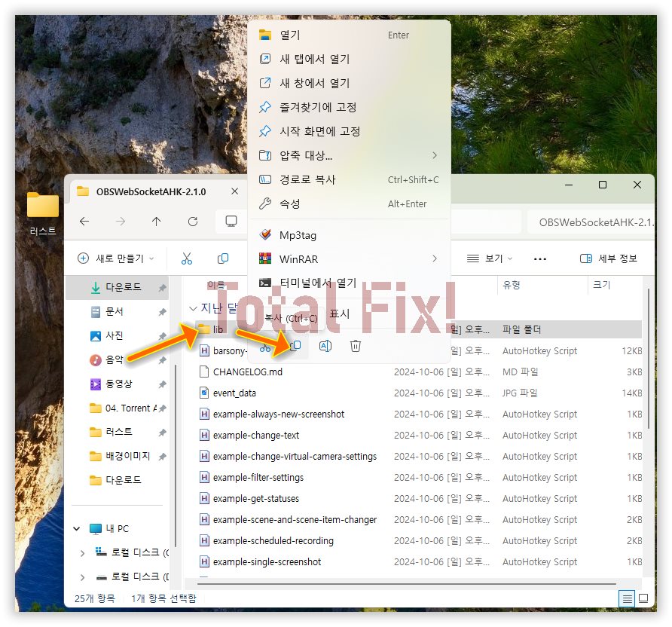Screen dimensions: 672x627
Task: Open 다운로드 pinned in sidebar
Action: coord(117,287)
